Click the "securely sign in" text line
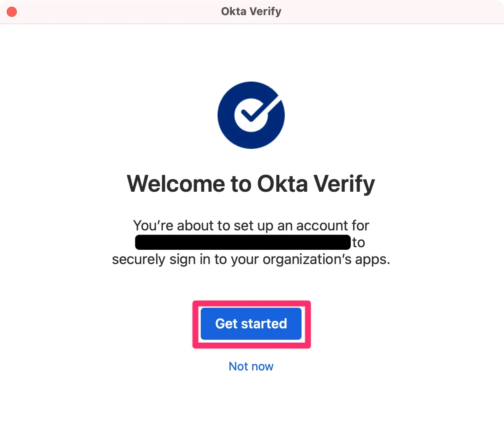The image size is (504, 444). pyautogui.click(x=251, y=259)
